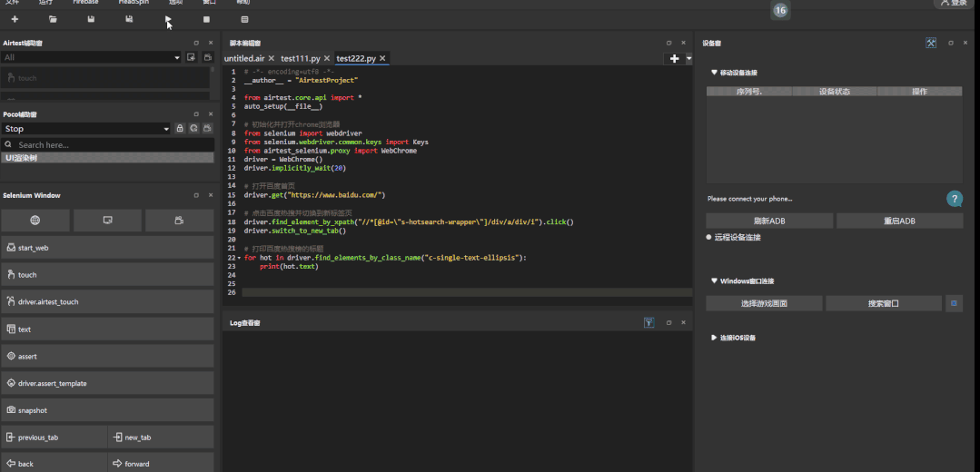This screenshot has width=980, height=472.
Task: Close the test111.py tab
Action: point(327,59)
